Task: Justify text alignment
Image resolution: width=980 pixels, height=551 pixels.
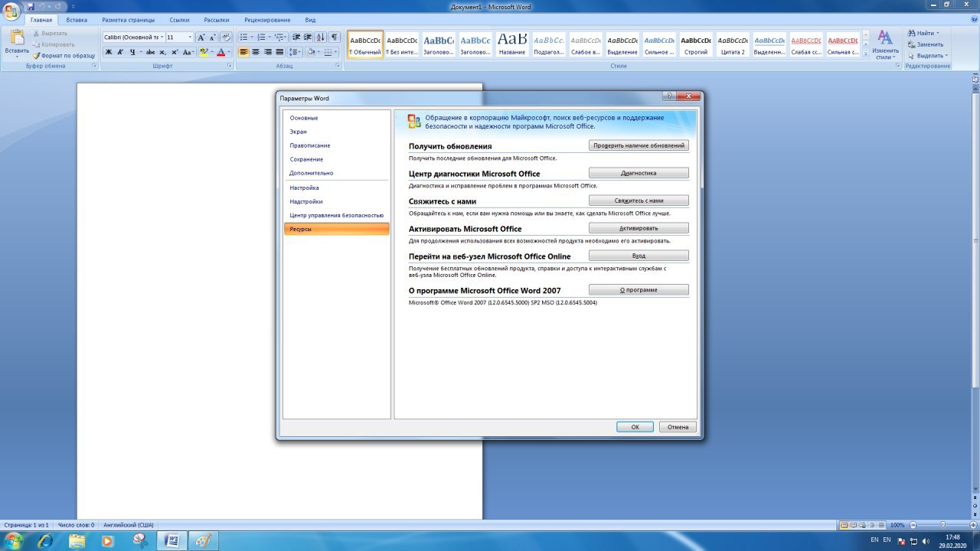Action: (279, 52)
